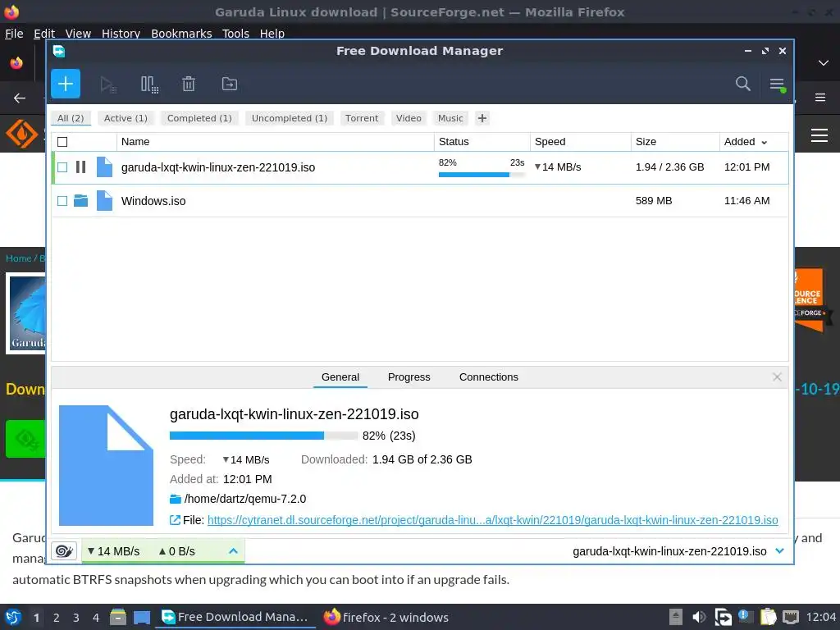Open volume control in the system tray
840x630 pixels.
(x=699, y=617)
